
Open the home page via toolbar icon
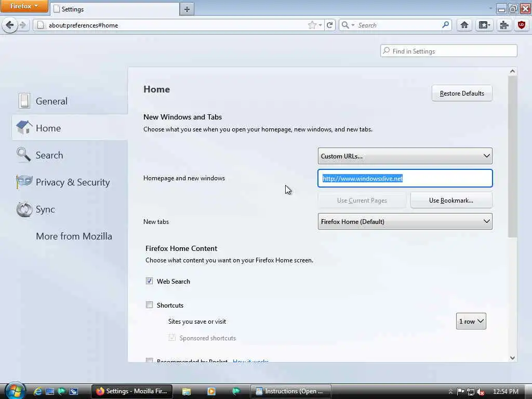coord(464,25)
